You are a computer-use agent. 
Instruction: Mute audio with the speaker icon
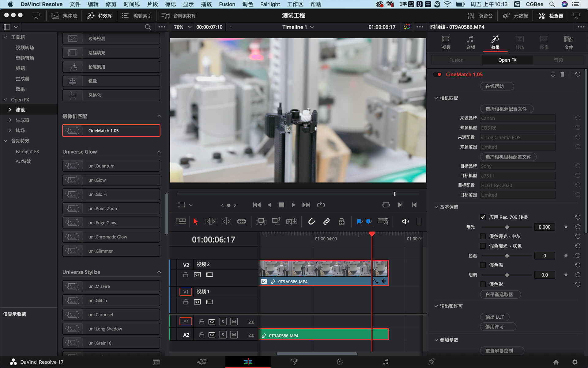(x=405, y=221)
